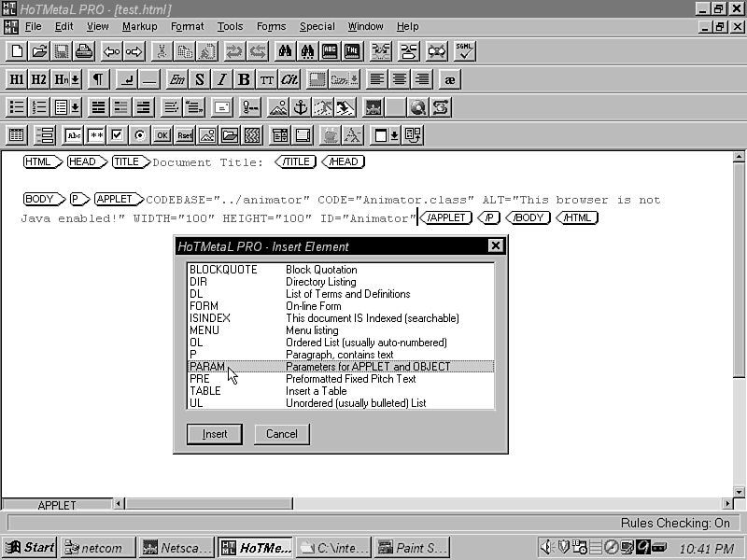Select BLOCKQUOTE in the element list

click(341, 270)
